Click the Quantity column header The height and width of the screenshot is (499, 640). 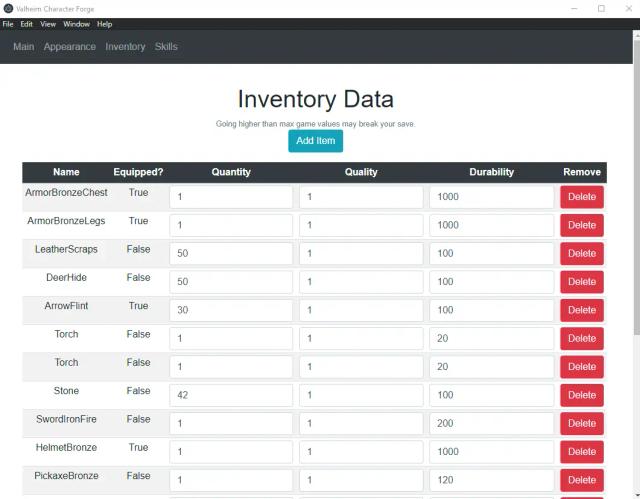pyautogui.click(x=231, y=172)
